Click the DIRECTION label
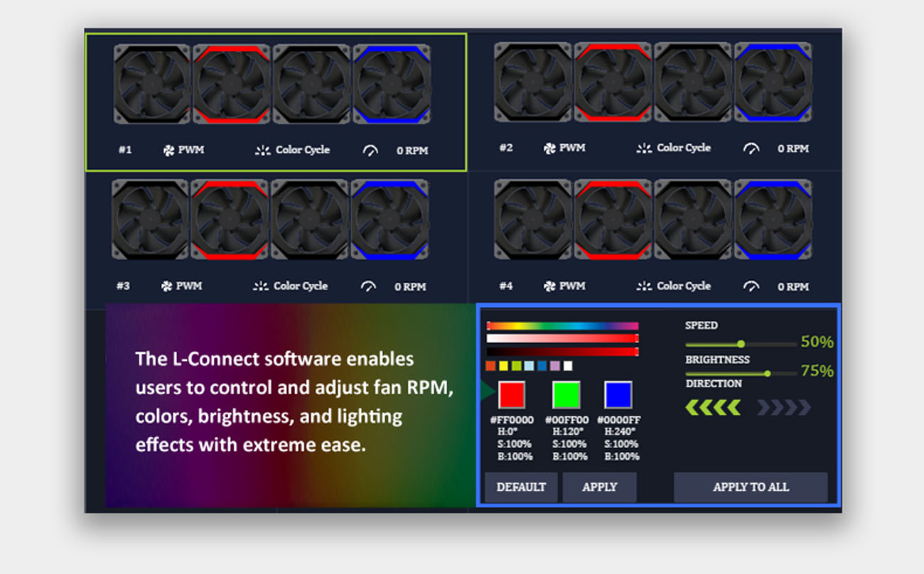This screenshot has width=924, height=574. (714, 384)
